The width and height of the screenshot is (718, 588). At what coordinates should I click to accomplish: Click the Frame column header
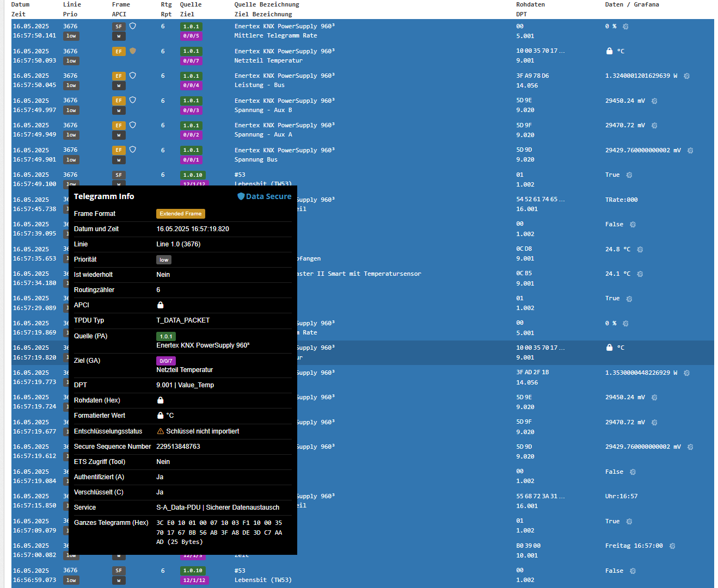click(x=121, y=4)
